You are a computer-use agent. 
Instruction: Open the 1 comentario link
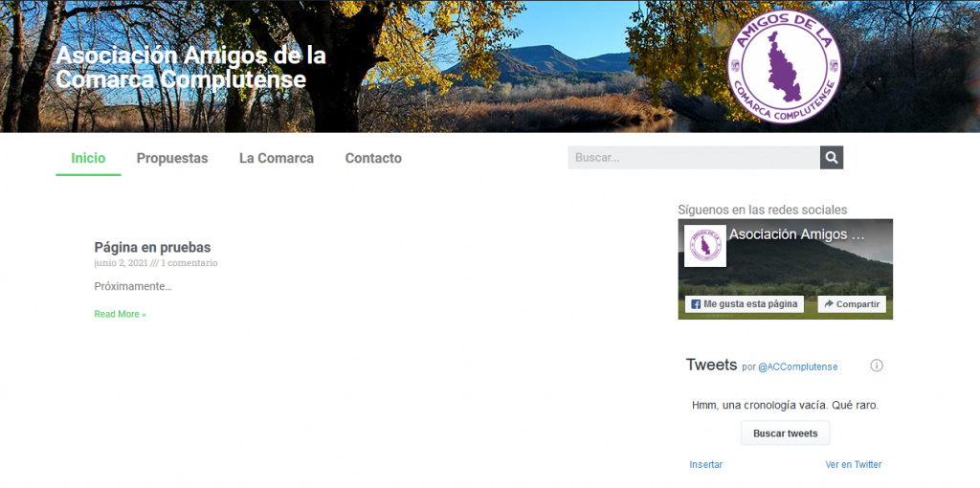tap(189, 263)
